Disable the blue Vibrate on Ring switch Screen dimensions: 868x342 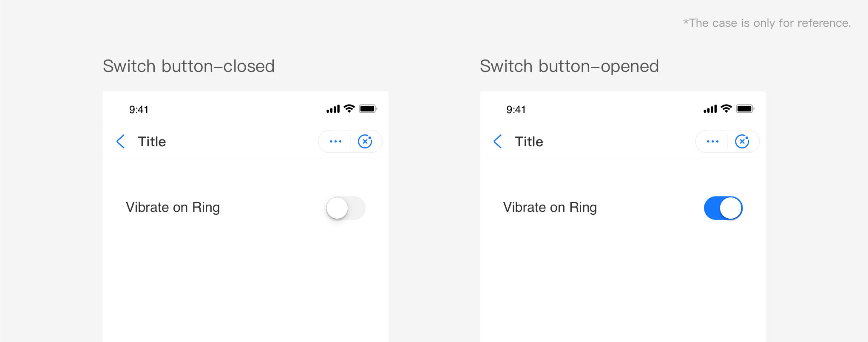pos(723,208)
